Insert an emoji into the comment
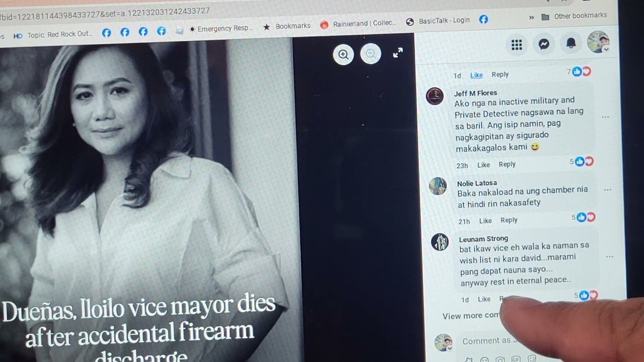The width and height of the screenshot is (644, 362). tap(484, 360)
